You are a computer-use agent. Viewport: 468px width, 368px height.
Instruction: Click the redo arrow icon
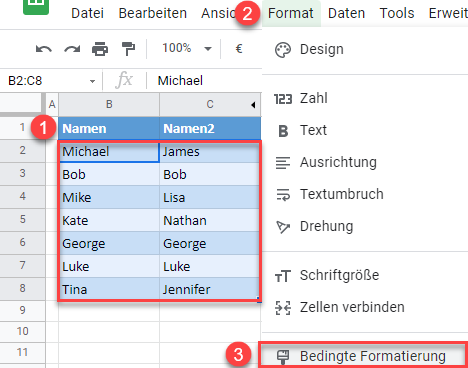point(72,49)
